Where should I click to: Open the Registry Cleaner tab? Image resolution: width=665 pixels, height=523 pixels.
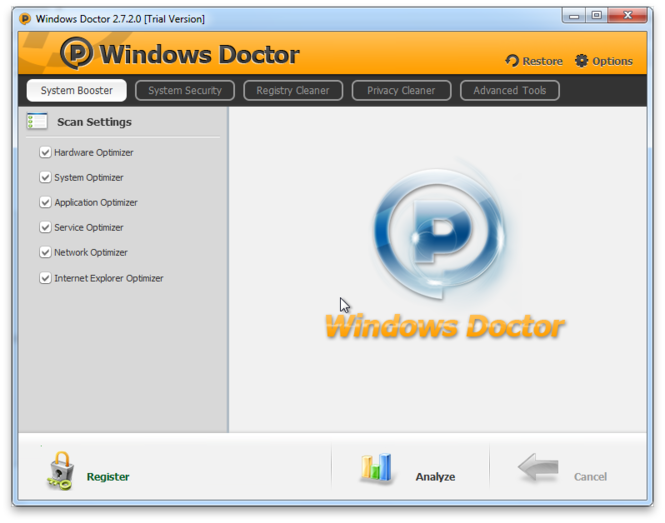pyautogui.click(x=293, y=90)
